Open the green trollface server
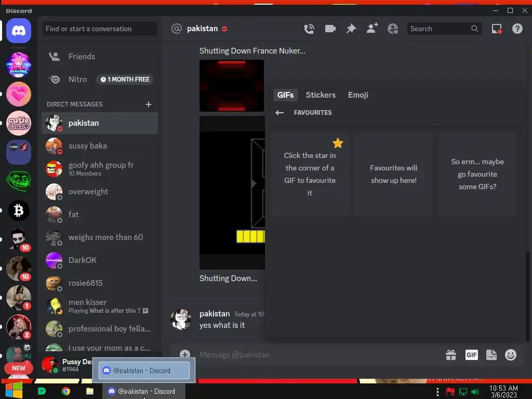The height and width of the screenshot is (399, 532). pyautogui.click(x=19, y=181)
